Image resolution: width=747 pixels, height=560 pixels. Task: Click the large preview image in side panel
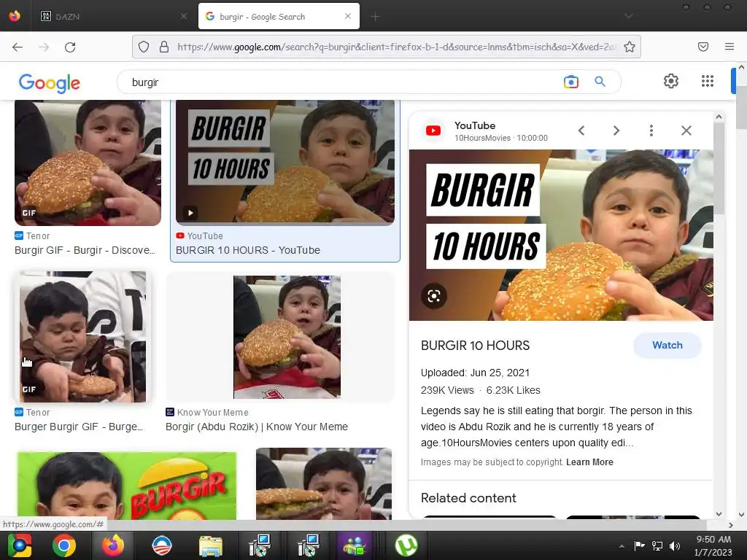[561, 235]
